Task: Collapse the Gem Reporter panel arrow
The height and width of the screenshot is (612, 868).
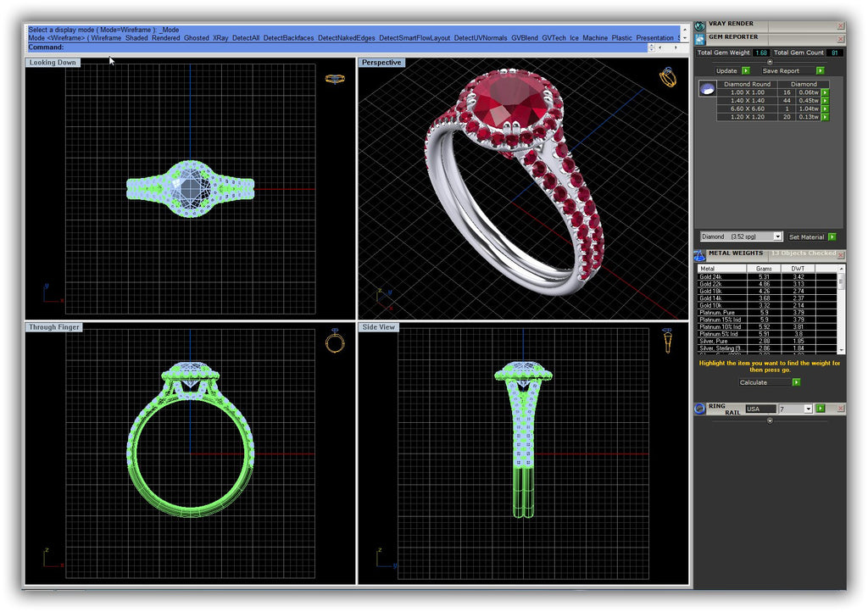Action: pyautogui.click(x=770, y=62)
